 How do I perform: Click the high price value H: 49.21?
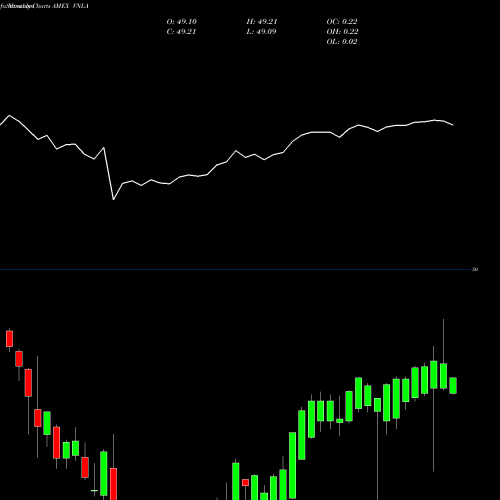(x=262, y=22)
